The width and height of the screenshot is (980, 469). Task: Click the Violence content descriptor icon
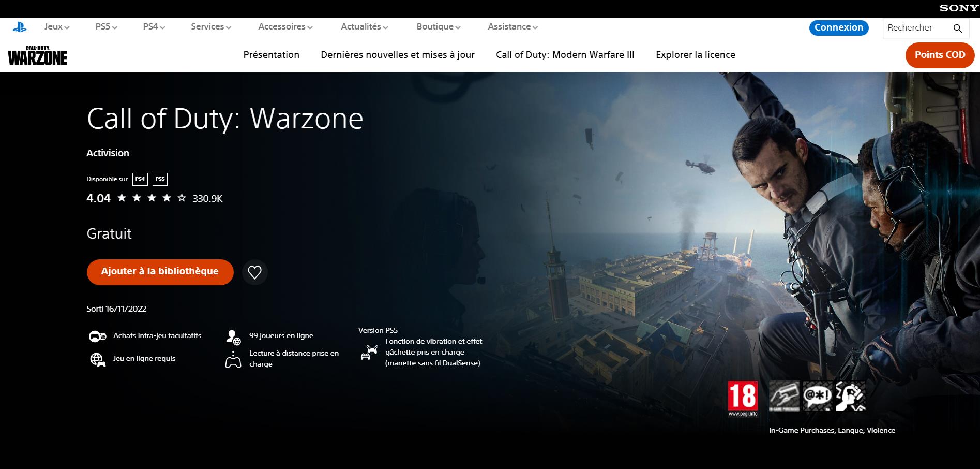850,395
